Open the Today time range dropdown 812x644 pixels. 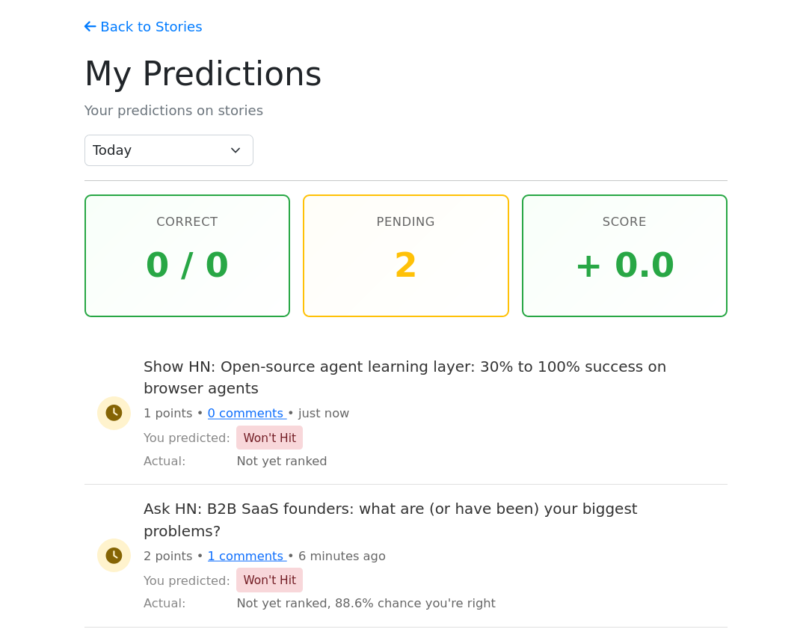click(168, 150)
